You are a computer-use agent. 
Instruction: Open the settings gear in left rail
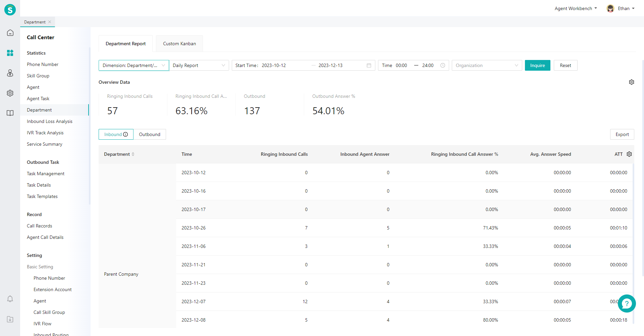pyautogui.click(x=10, y=93)
